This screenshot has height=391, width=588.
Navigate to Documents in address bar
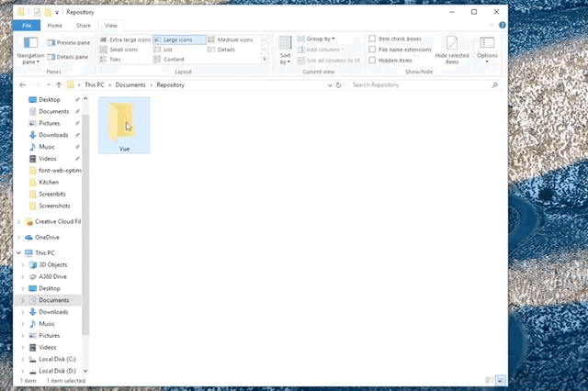tap(130, 85)
